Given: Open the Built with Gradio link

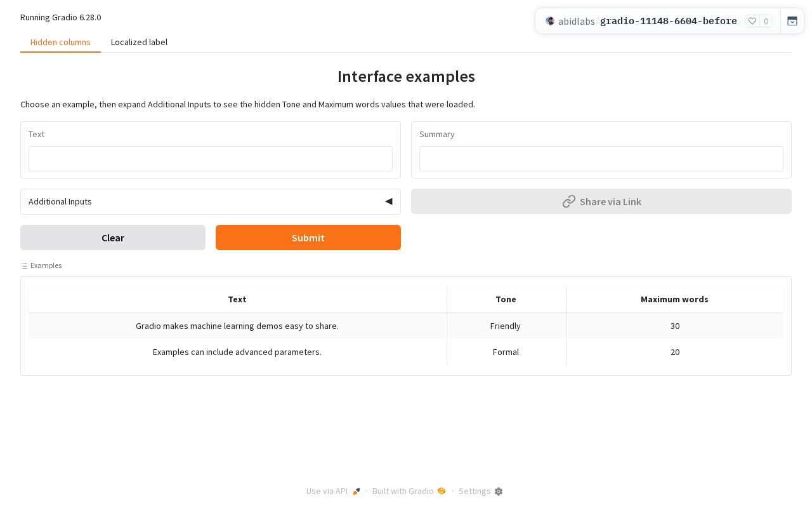Looking at the screenshot, I should (409, 491).
